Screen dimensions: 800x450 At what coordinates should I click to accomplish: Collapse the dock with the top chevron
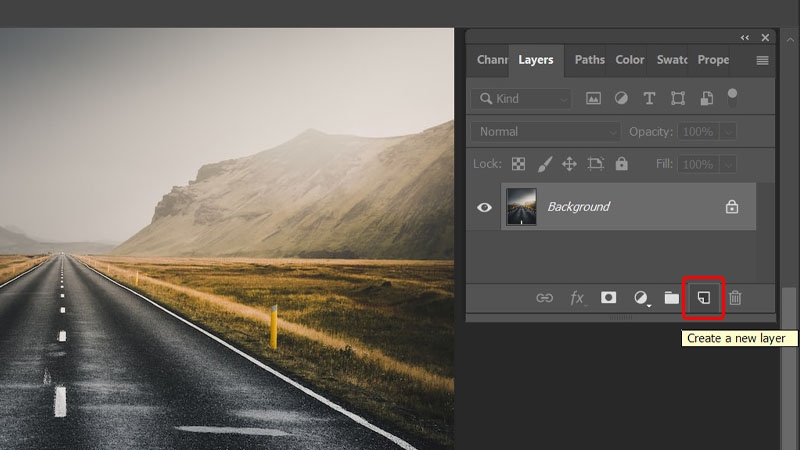click(x=790, y=40)
